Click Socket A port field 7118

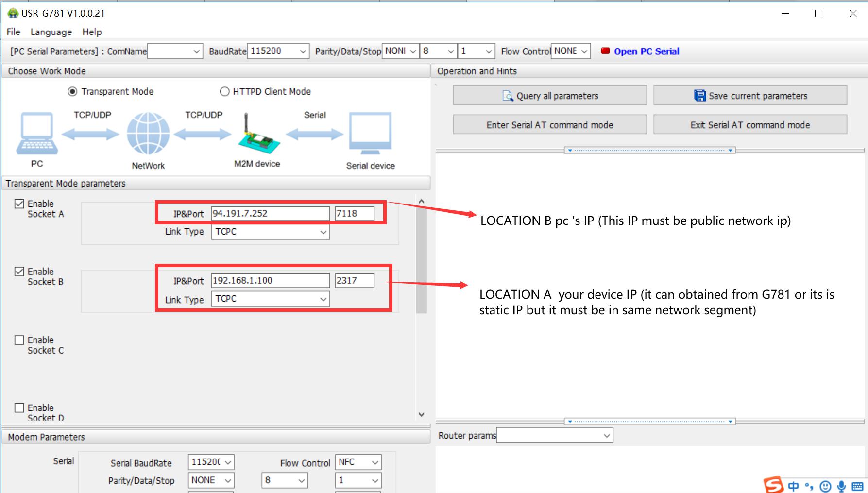(x=355, y=213)
